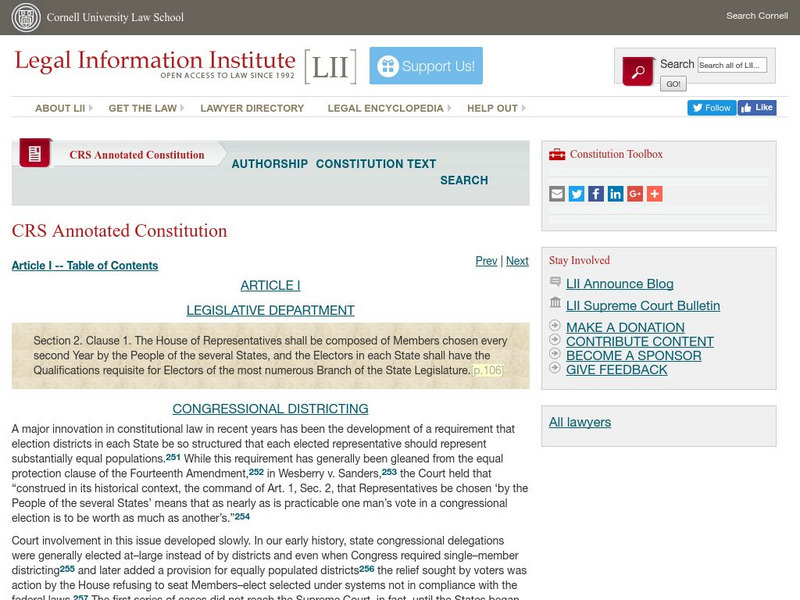Switch to the AUTHORSHIP tab
This screenshot has width=800, height=600.
coord(268,163)
